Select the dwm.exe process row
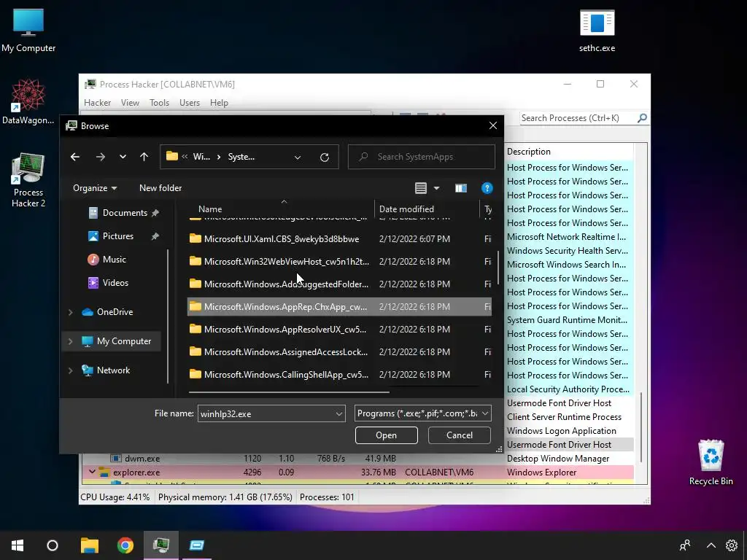747x560 pixels. (358, 459)
